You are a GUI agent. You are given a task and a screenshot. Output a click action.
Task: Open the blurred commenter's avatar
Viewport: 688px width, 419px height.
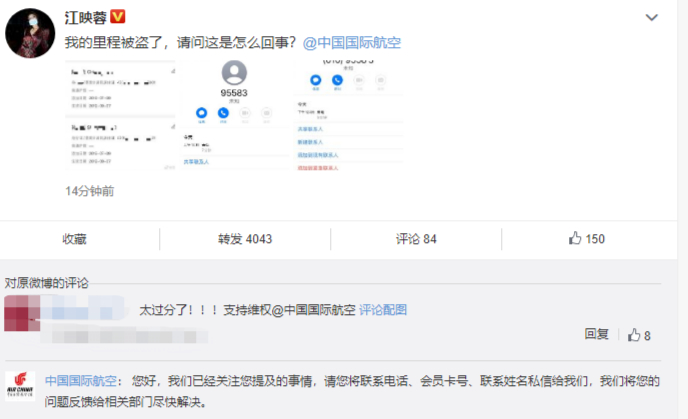pyautogui.click(x=22, y=313)
